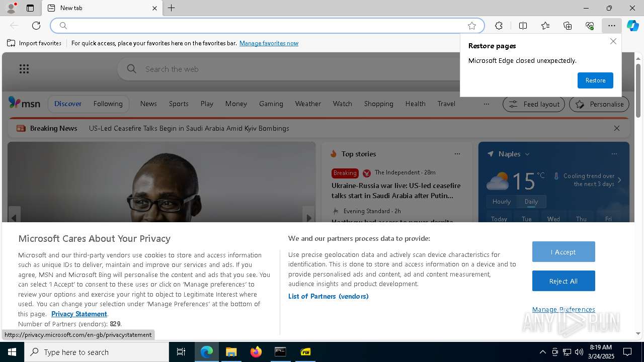Click the Restore button

pyautogui.click(x=595, y=80)
